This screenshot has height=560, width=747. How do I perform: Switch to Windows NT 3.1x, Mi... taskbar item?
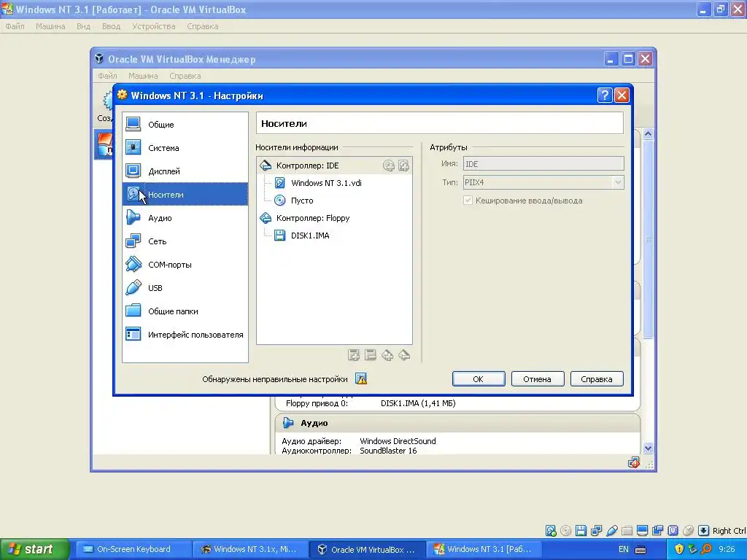[x=249, y=549]
